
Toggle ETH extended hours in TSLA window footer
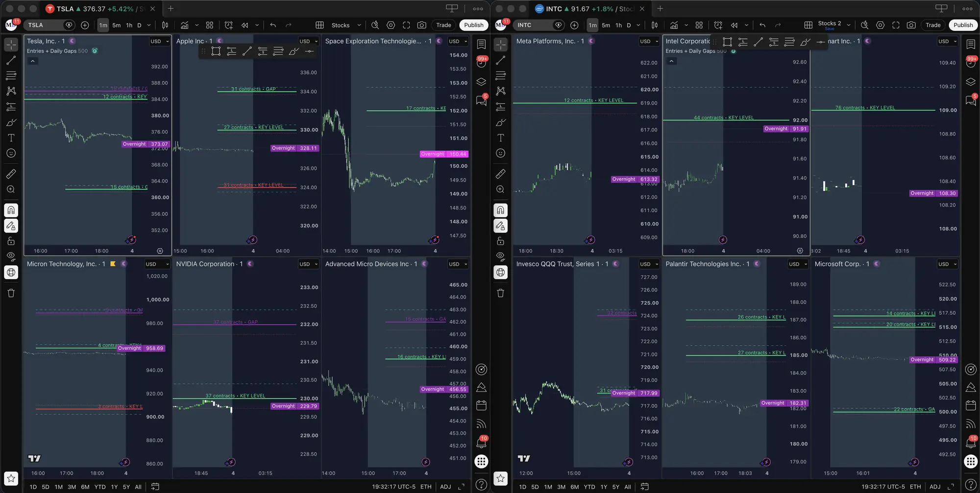(426, 487)
